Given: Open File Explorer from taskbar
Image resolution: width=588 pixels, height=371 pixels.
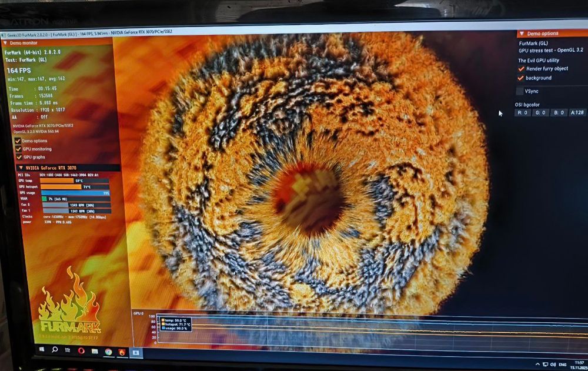Looking at the screenshot, I should (x=95, y=351).
